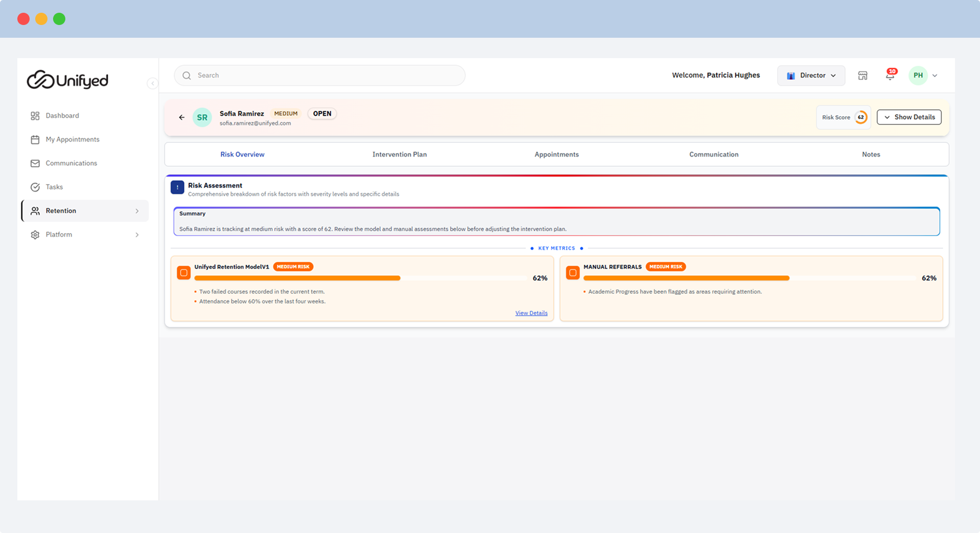Click the Communications envelope icon

pos(35,163)
